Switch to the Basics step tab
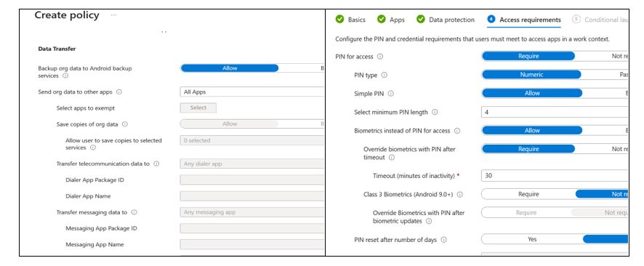 (x=350, y=20)
